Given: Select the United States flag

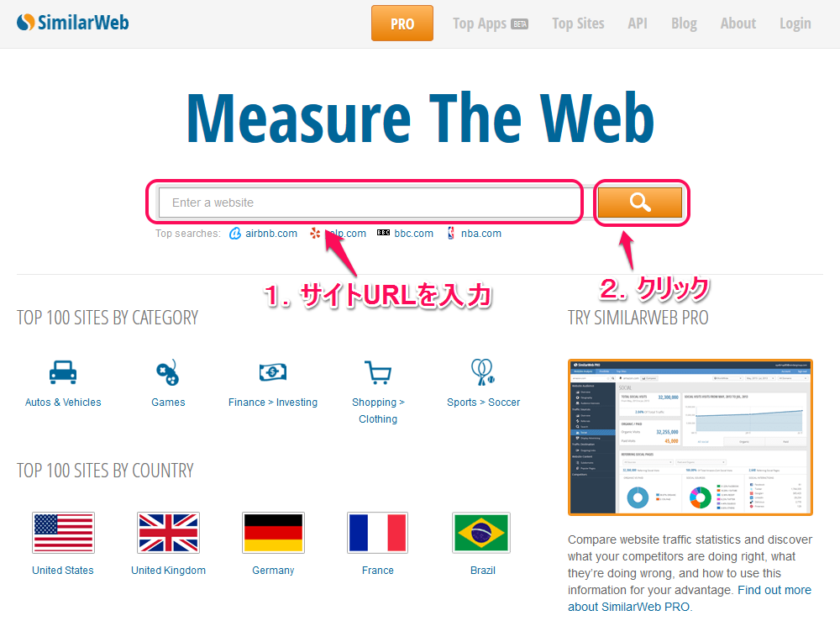Looking at the screenshot, I should [63, 533].
